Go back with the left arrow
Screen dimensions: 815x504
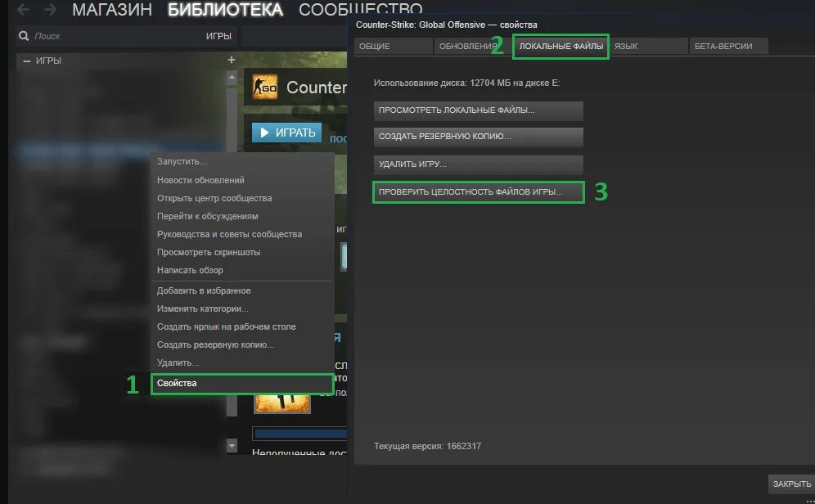click(24, 9)
